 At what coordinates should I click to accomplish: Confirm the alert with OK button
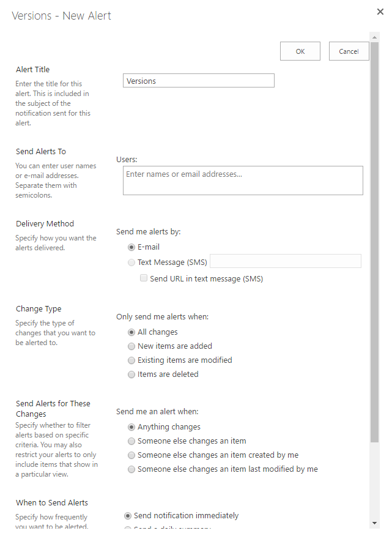point(300,51)
